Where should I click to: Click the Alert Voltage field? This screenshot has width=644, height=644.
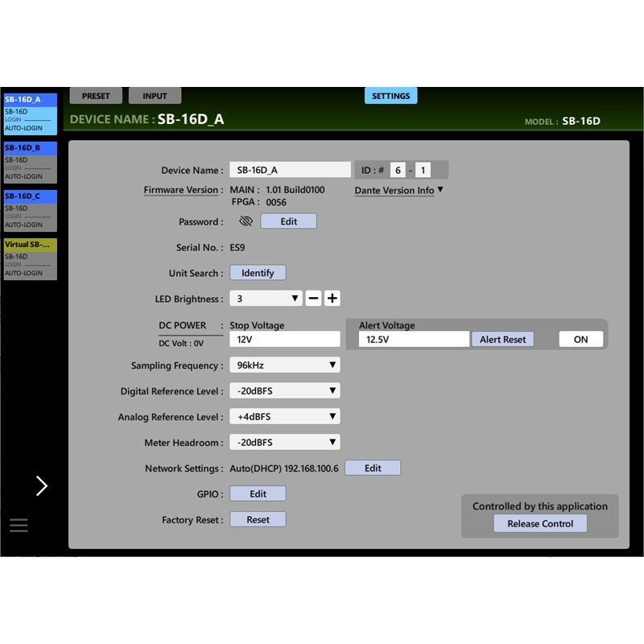[x=414, y=339]
